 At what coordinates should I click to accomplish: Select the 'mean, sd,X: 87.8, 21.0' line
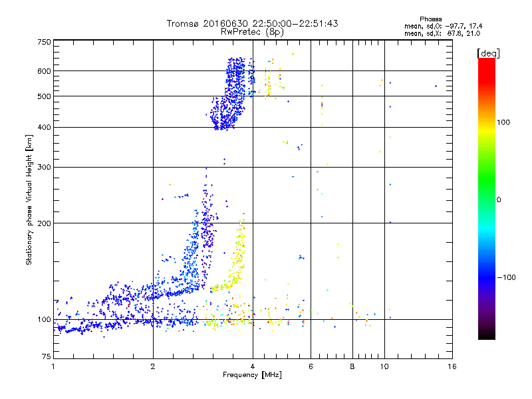pos(442,33)
